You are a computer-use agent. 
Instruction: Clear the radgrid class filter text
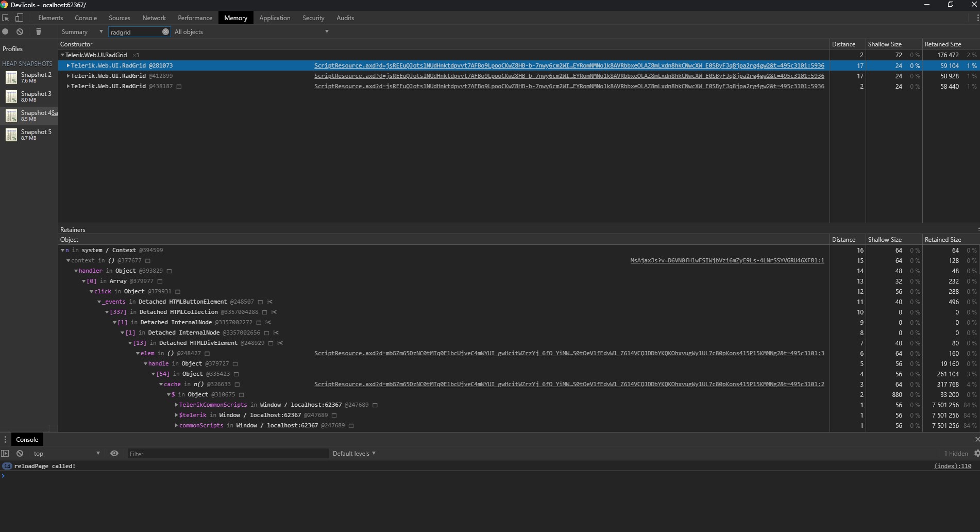[x=165, y=31]
